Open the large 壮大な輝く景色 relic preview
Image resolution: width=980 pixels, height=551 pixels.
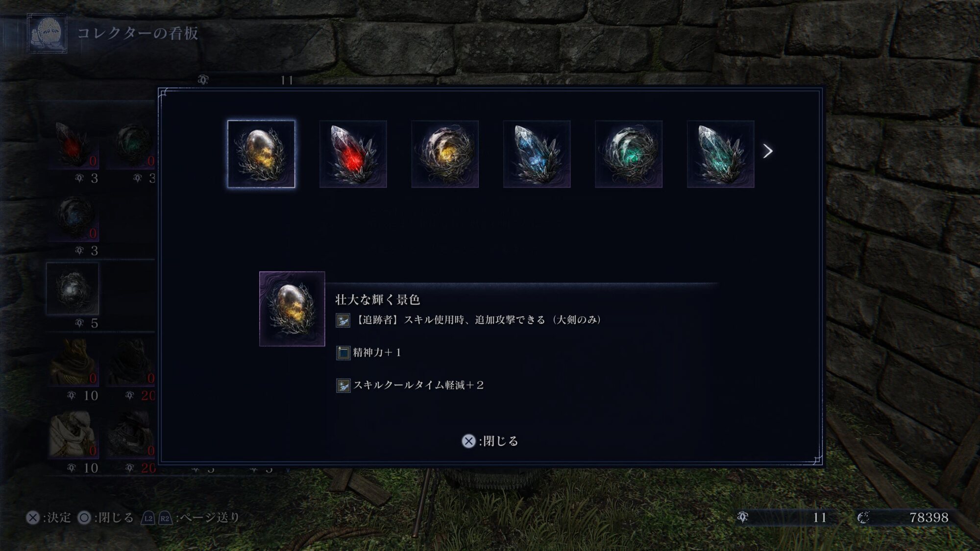pyautogui.click(x=292, y=309)
